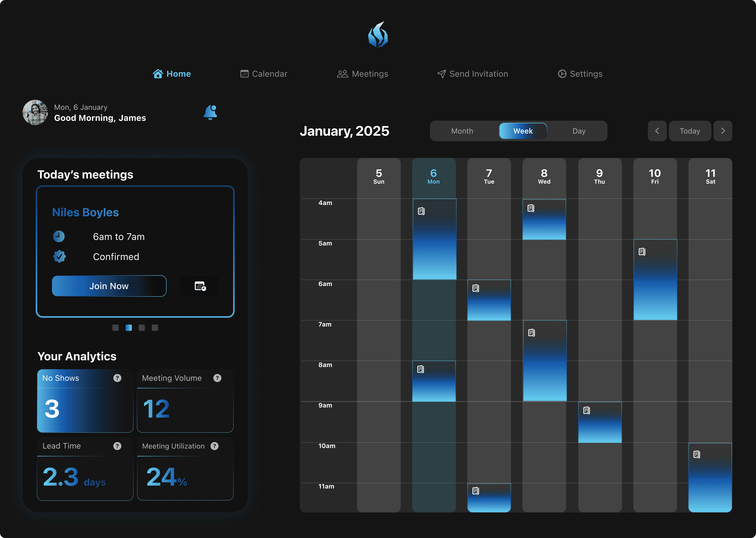
Task: Select Friday 10 column header
Action: click(x=655, y=177)
